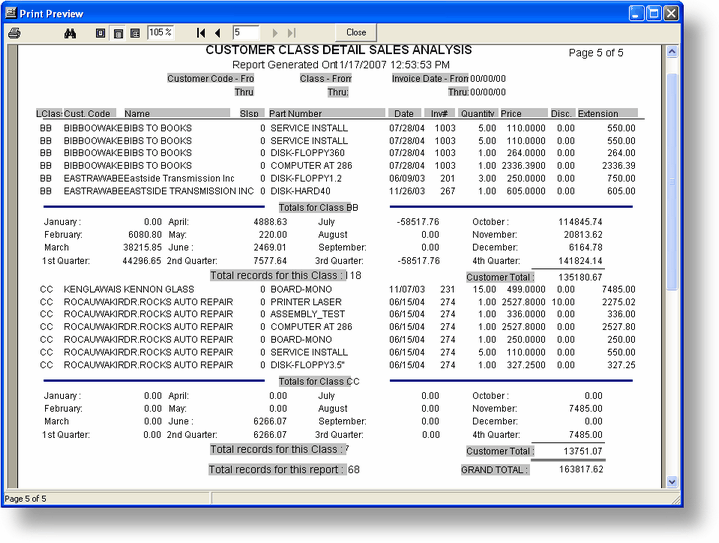
Task: Click the 105 % zoom field
Action: [160, 33]
